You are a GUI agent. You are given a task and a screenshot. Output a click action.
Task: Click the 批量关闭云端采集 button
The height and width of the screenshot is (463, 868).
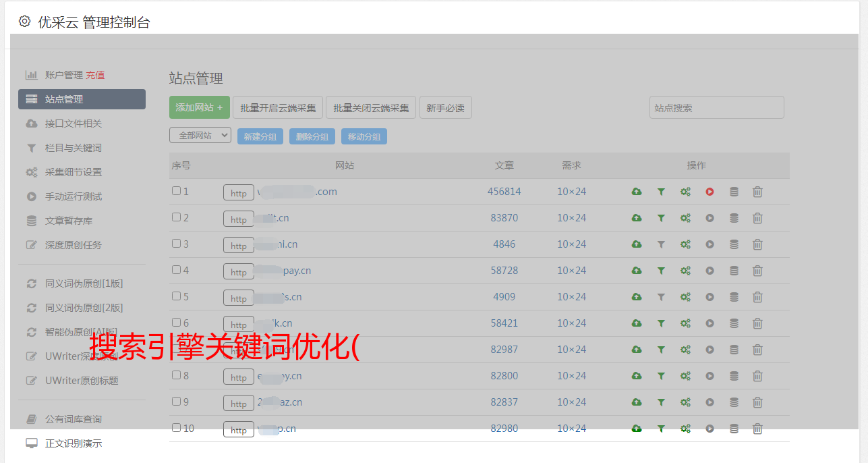click(371, 107)
